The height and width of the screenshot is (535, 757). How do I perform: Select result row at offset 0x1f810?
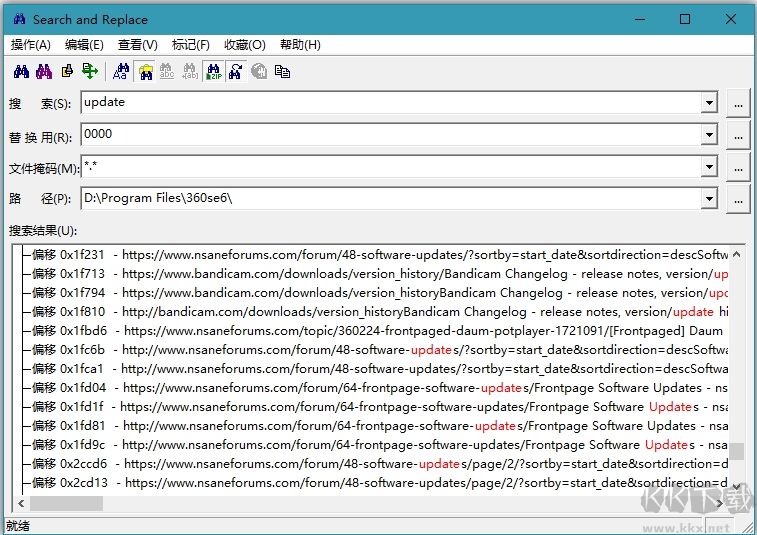tap(379, 311)
